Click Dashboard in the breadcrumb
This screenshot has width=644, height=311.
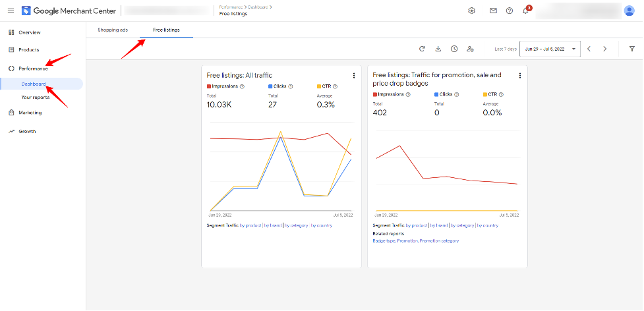pyautogui.click(x=258, y=7)
